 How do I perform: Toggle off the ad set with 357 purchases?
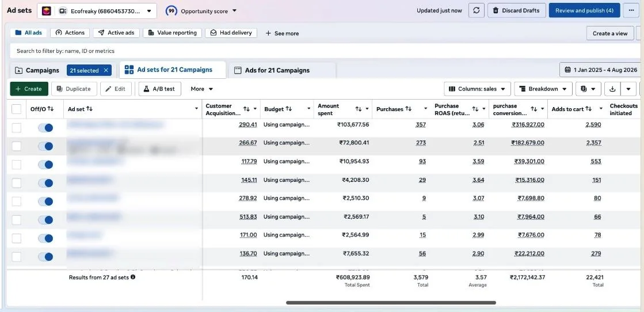(45, 128)
